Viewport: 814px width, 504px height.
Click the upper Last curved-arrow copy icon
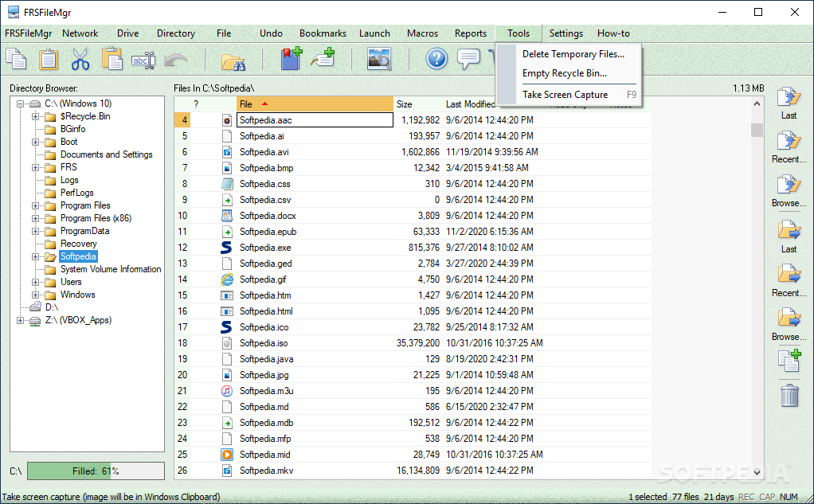pos(789,98)
